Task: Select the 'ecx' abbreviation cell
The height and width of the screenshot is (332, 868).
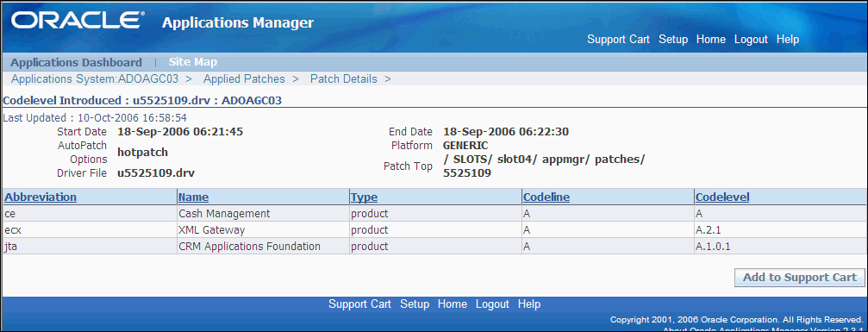Action: point(89,229)
